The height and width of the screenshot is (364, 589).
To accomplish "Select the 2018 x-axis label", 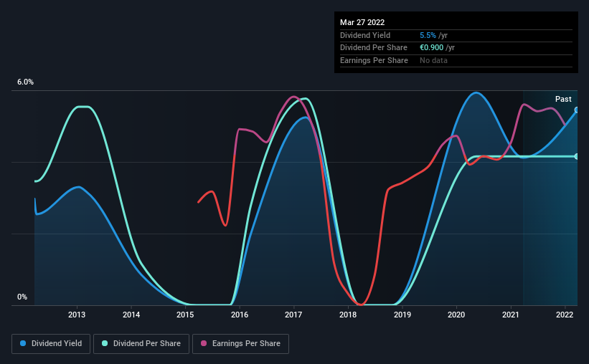I will click(348, 315).
